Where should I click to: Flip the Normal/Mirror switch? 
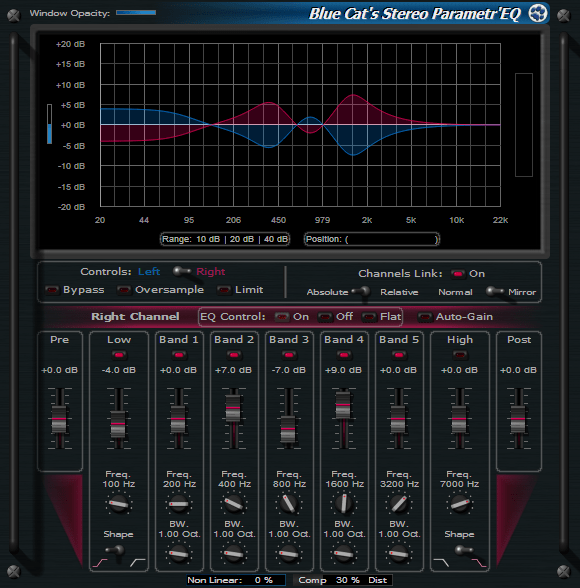pyautogui.click(x=495, y=291)
